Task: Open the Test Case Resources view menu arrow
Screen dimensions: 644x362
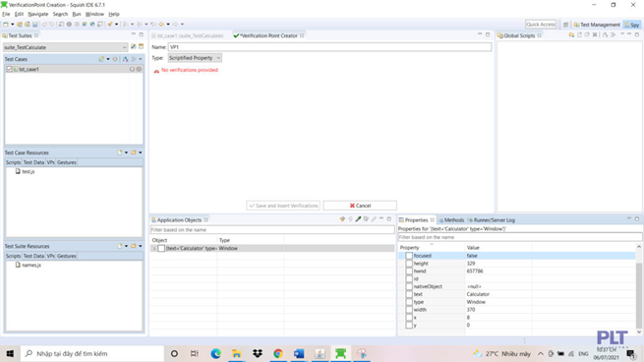Action: pyautogui.click(x=141, y=152)
